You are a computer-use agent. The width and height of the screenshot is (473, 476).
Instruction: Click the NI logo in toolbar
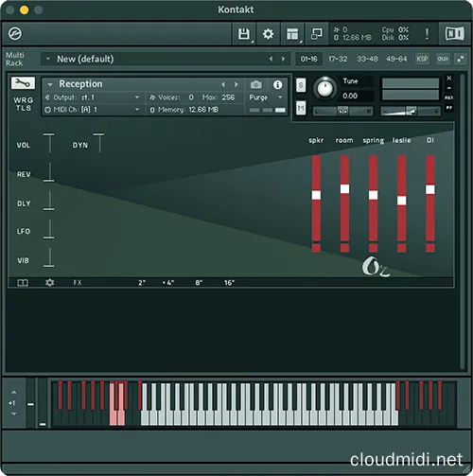click(454, 33)
